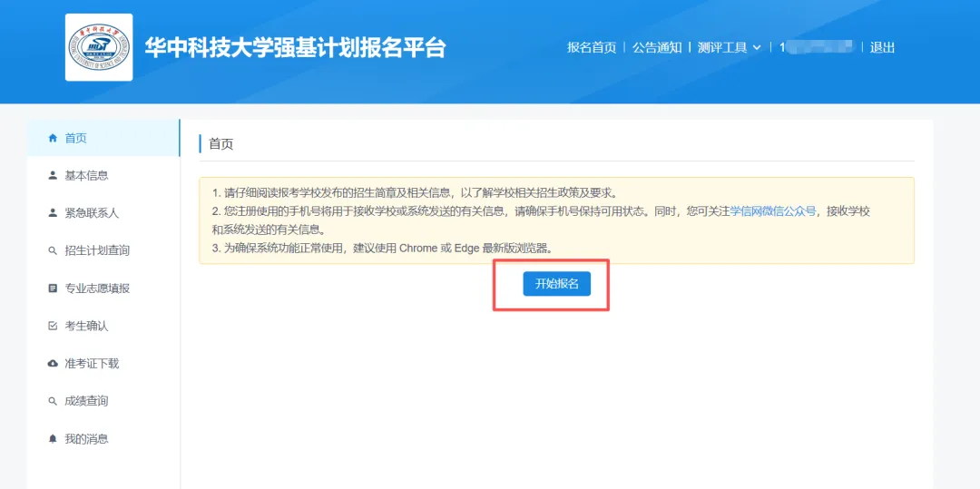Click the checkmark icon beside 考生确认

[53, 326]
